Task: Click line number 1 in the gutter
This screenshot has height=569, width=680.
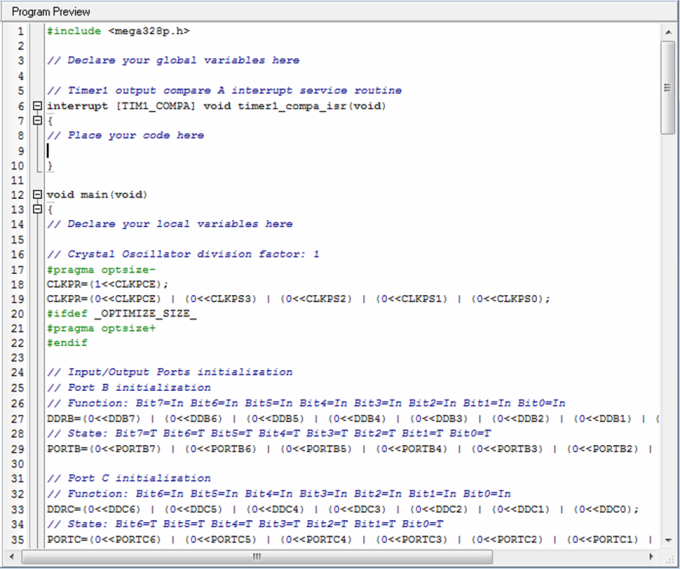Action: point(20,31)
